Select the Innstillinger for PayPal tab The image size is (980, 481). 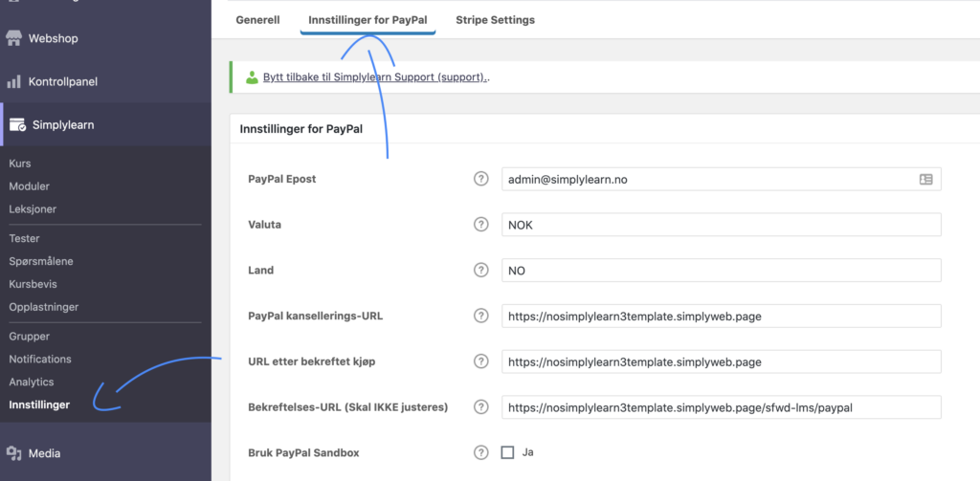coord(367,20)
